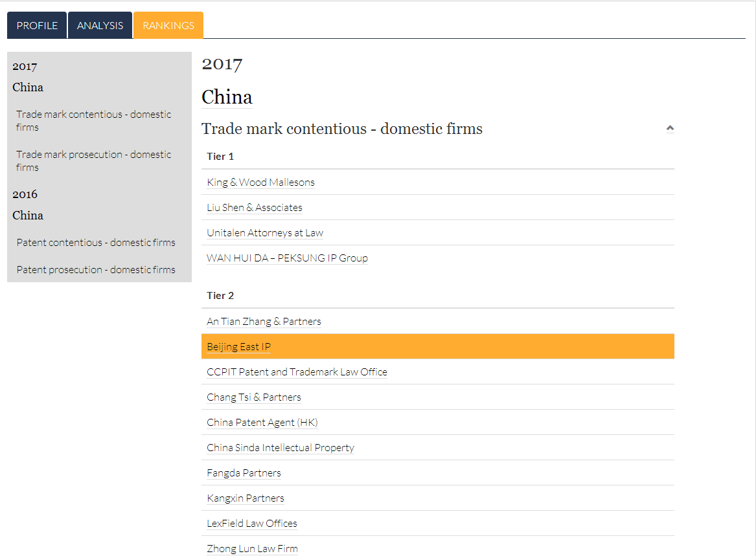Open Kangxin Partners link

point(246,498)
